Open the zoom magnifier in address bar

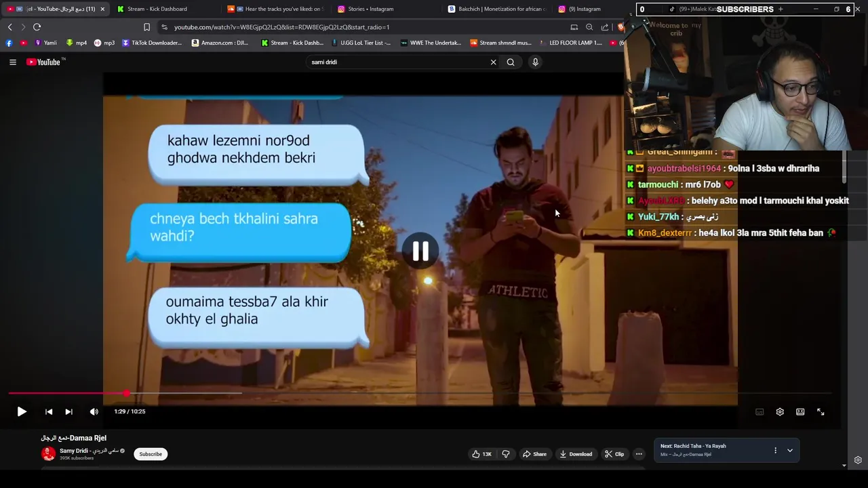click(589, 27)
